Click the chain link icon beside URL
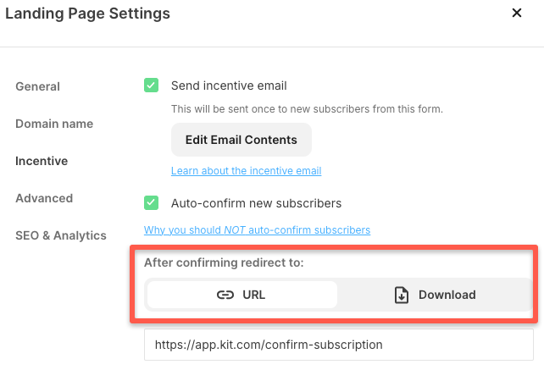 225,295
